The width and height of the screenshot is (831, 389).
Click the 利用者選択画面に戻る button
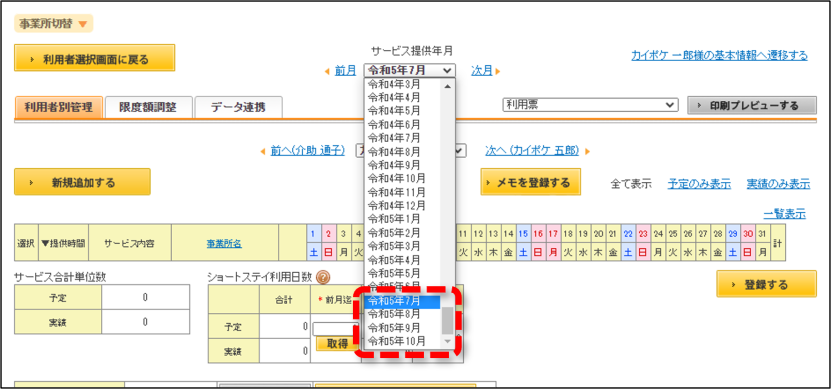pos(94,58)
